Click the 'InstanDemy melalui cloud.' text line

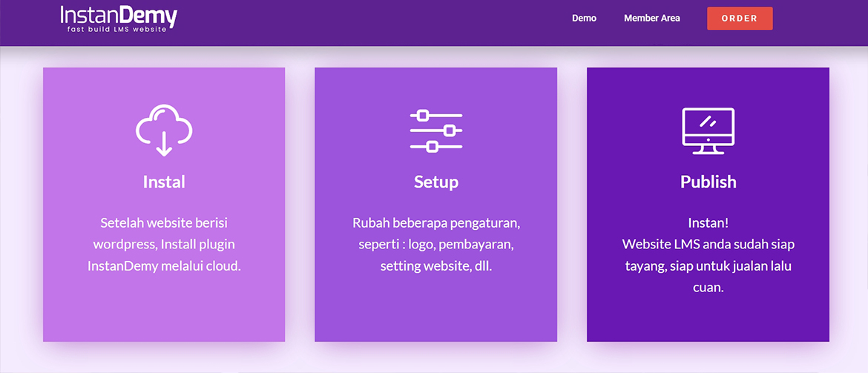[x=164, y=265]
